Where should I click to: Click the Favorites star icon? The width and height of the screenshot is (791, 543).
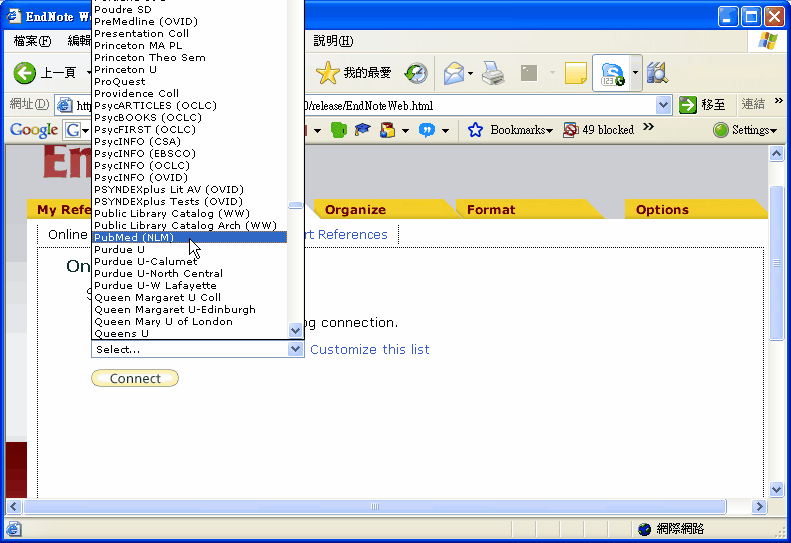[x=327, y=73]
